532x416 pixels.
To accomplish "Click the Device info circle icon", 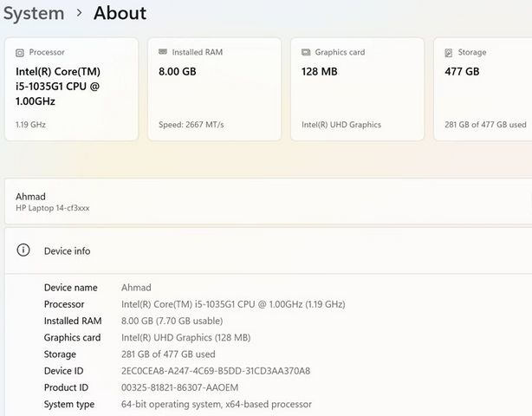I will click(x=23, y=250).
